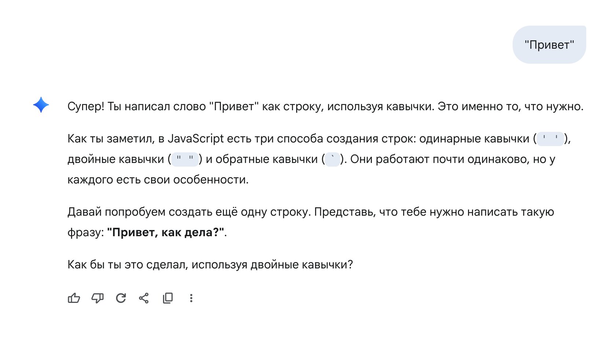Click the text "одинарные кавычки"
Viewport: 609px width, 364px height.
(475, 139)
